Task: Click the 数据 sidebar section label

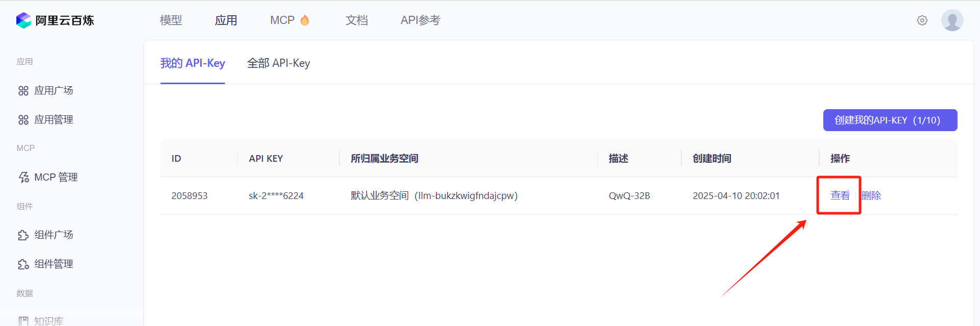Action: [24, 293]
